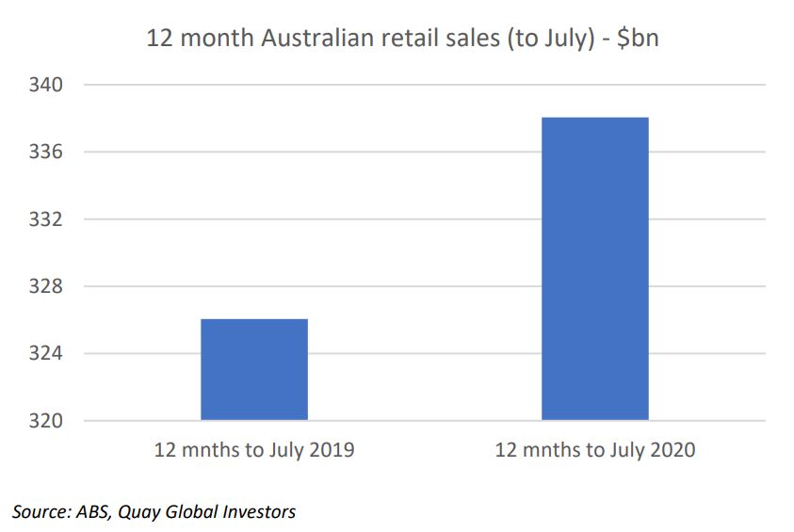Click the '12 mnths to July 2020' axis label
The width and height of the screenshot is (794, 532).
coord(595,450)
